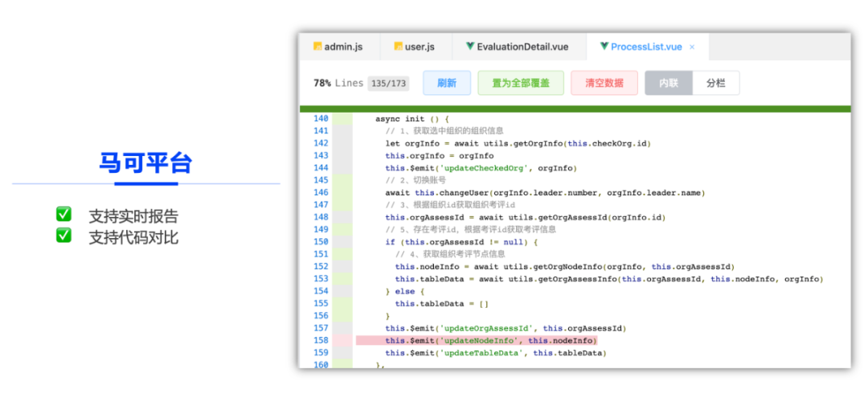The height and width of the screenshot is (394, 868).
Task: Click the 'this.tableData = []' line
Action: [442, 303]
